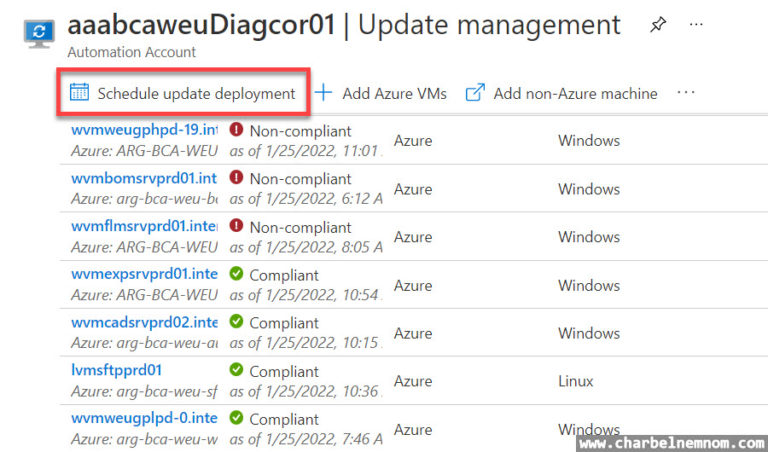The image size is (768, 452).
Task: Open machine wvmweugphpd-19
Action: 144,131
